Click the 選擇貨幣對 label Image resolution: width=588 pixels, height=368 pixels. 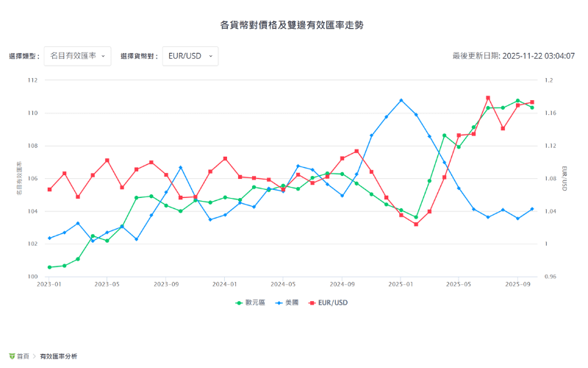(139, 57)
